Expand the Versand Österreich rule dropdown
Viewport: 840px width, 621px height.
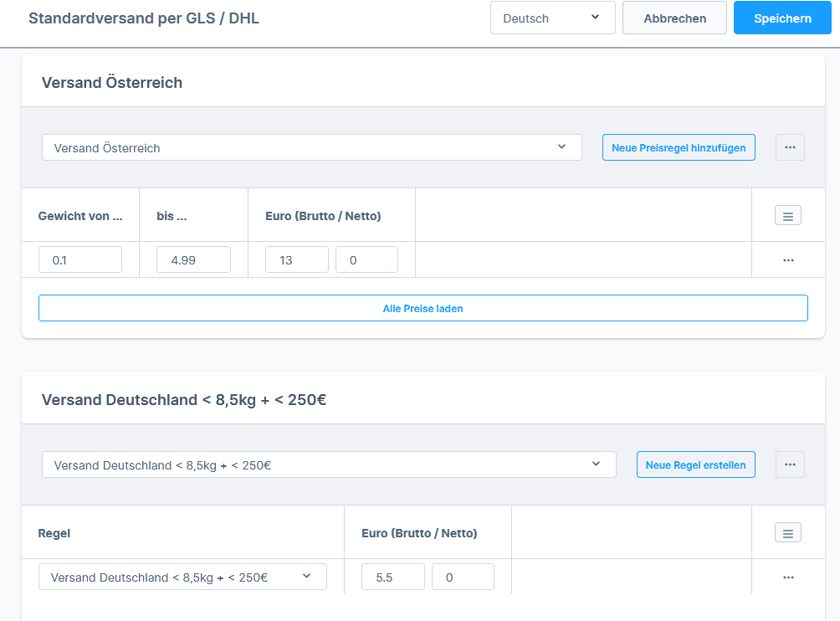tap(311, 147)
